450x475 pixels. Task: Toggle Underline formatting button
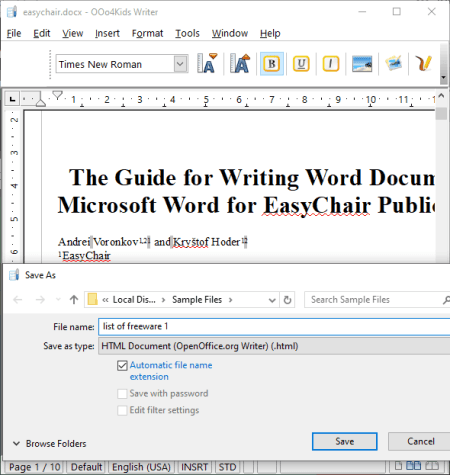301,64
